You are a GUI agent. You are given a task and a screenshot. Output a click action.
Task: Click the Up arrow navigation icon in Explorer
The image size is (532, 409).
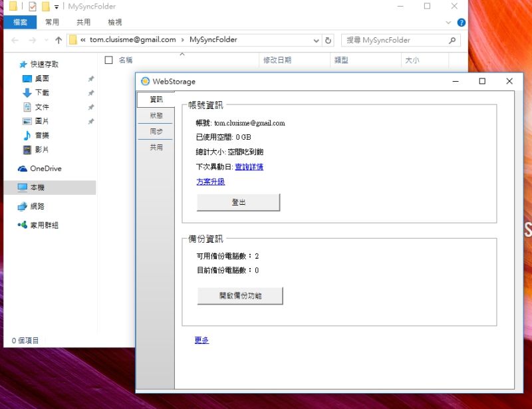(x=59, y=40)
